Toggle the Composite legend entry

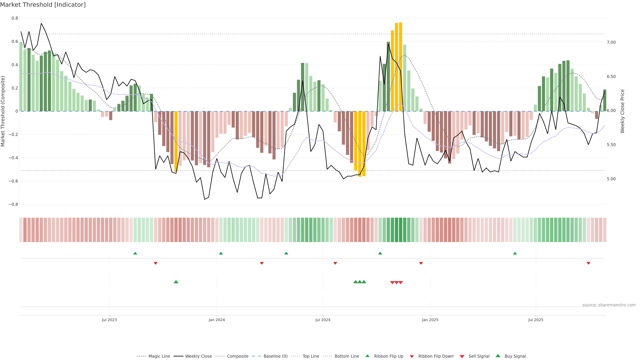coord(237,356)
